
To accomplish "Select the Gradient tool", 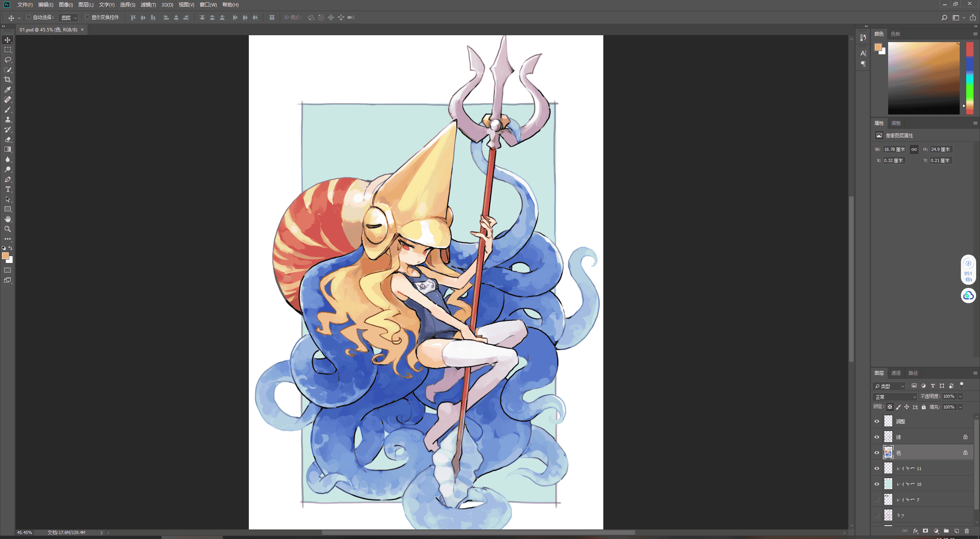I will click(x=8, y=149).
